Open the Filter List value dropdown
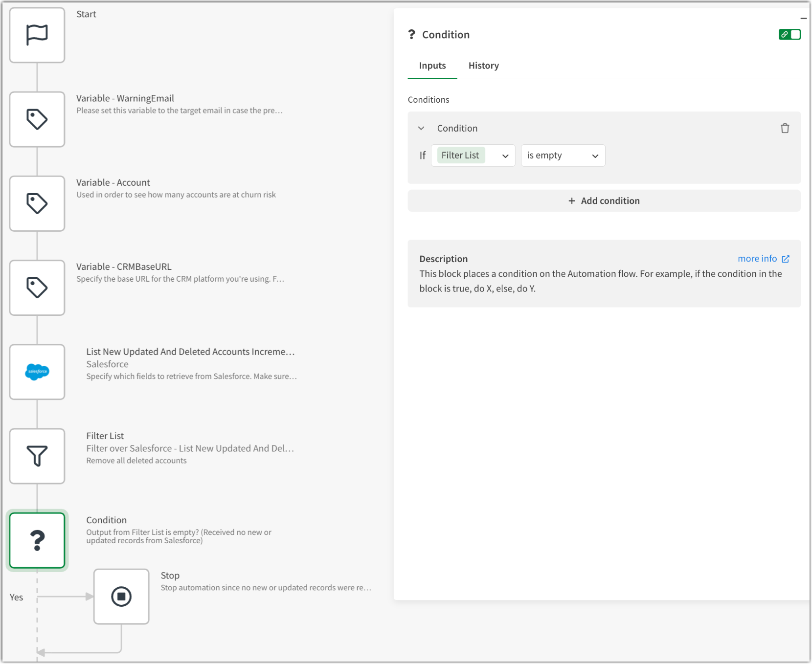 pos(505,155)
